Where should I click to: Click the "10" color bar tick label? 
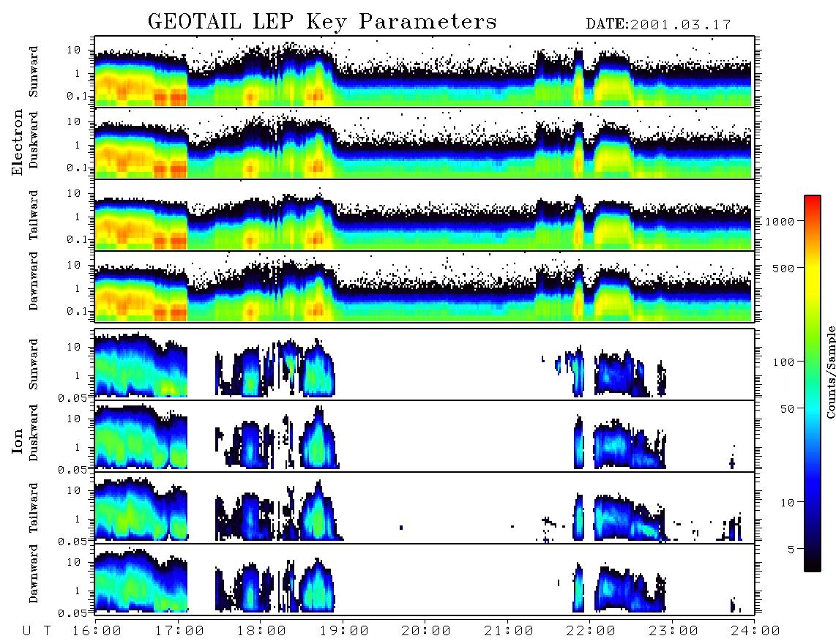[x=787, y=503]
